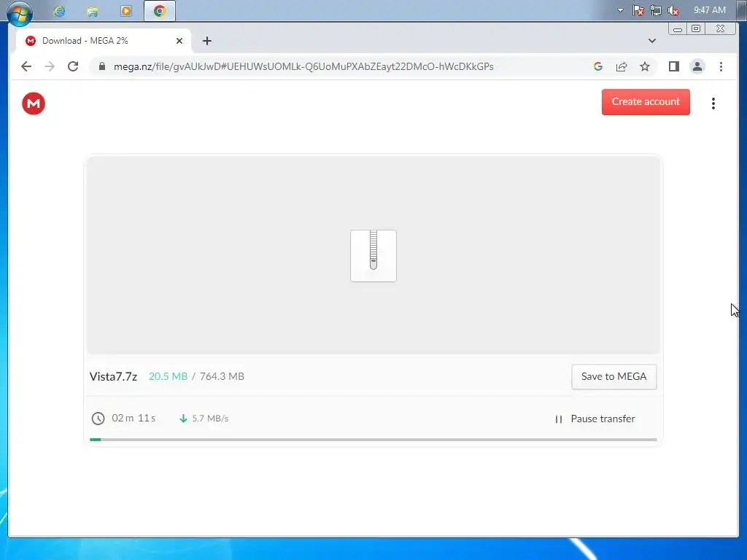Viewport: 747px width, 560px height.
Task: Click the network tray icon
Action: [x=656, y=10]
